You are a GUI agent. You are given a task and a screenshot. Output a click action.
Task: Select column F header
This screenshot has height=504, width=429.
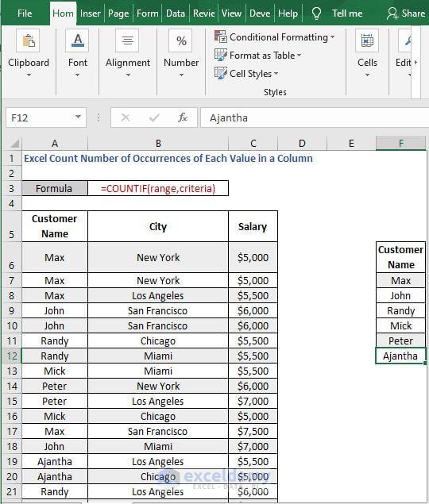pyautogui.click(x=400, y=144)
